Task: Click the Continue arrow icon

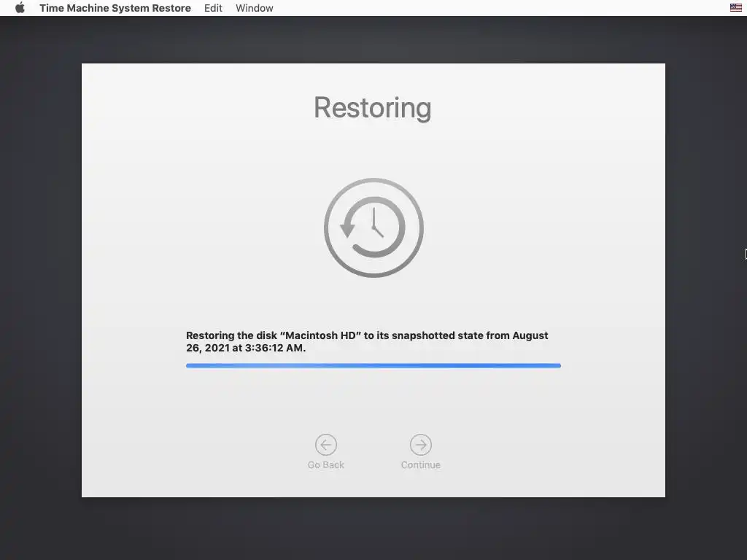Action: pos(421,445)
